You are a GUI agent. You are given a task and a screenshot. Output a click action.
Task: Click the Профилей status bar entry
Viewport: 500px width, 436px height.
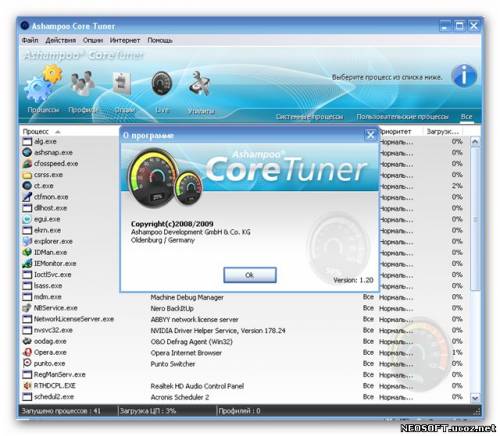(x=239, y=411)
